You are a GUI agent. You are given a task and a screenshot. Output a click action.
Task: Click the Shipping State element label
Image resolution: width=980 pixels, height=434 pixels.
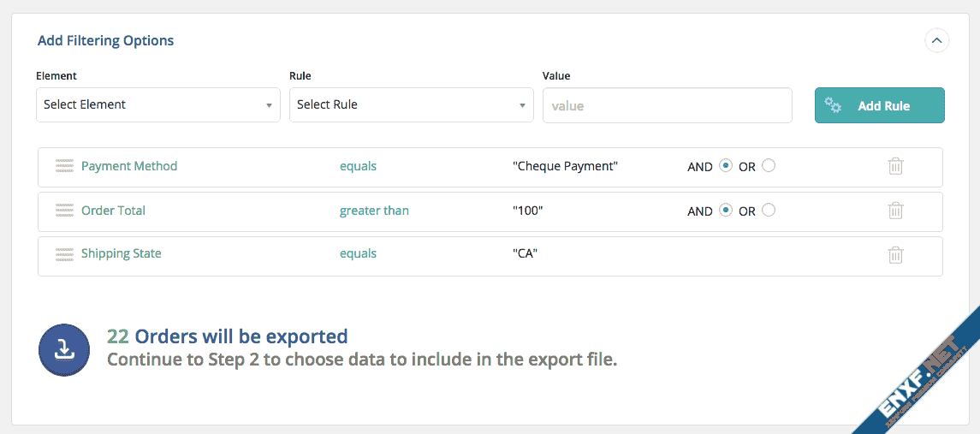[x=122, y=254]
